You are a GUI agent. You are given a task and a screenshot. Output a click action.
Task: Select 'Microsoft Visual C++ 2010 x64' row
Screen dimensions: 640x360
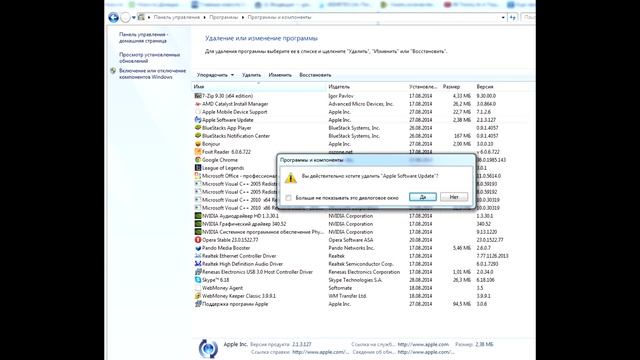(235, 200)
